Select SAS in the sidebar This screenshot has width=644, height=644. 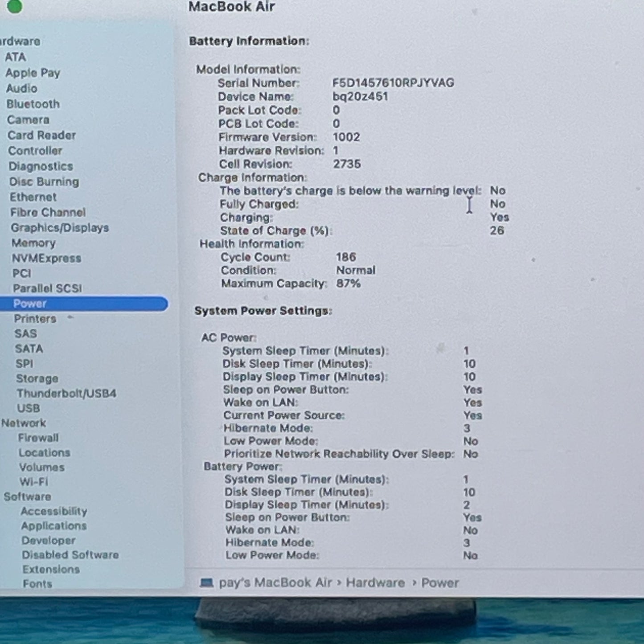[x=26, y=333]
